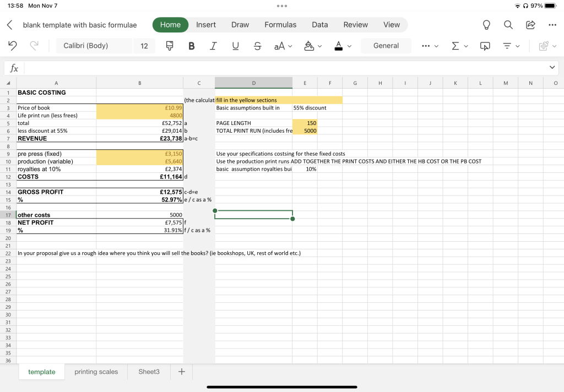Image resolution: width=564 pixels, height=392 pixels.
Task: Expand the formula bar chevron
Action: (x=552, y=67)
